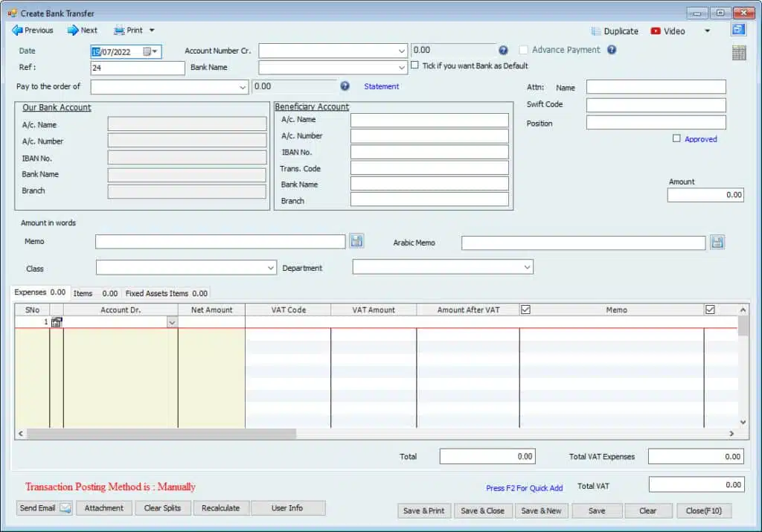762x532 pixels.
Task: Open the Statement link
Action: pyautogui.click(x=382, y=86)
